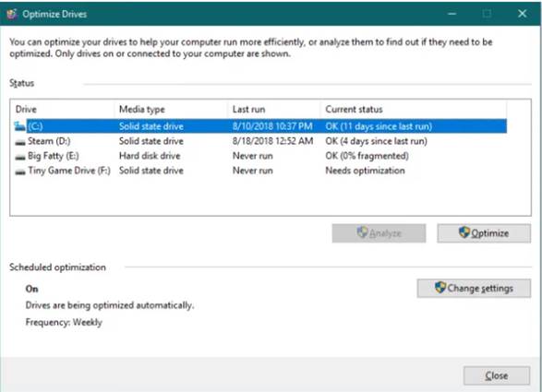
Task: Click the shield icon on Change settings
Action: (440, 287)
